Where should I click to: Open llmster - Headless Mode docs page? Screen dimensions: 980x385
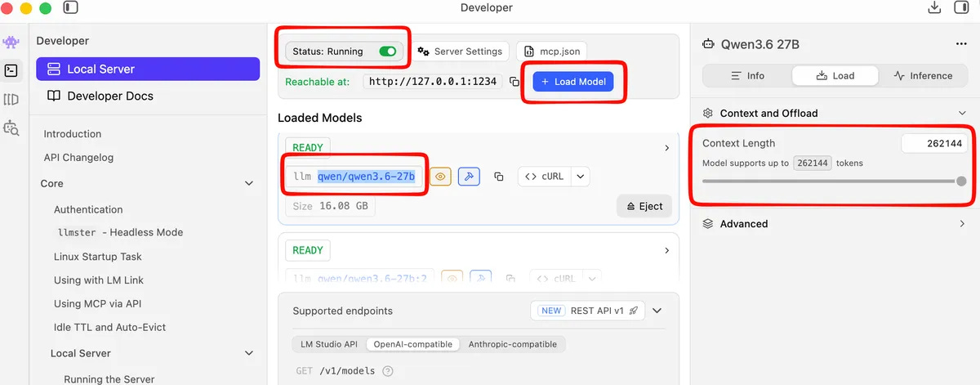[x=119, y=232]
